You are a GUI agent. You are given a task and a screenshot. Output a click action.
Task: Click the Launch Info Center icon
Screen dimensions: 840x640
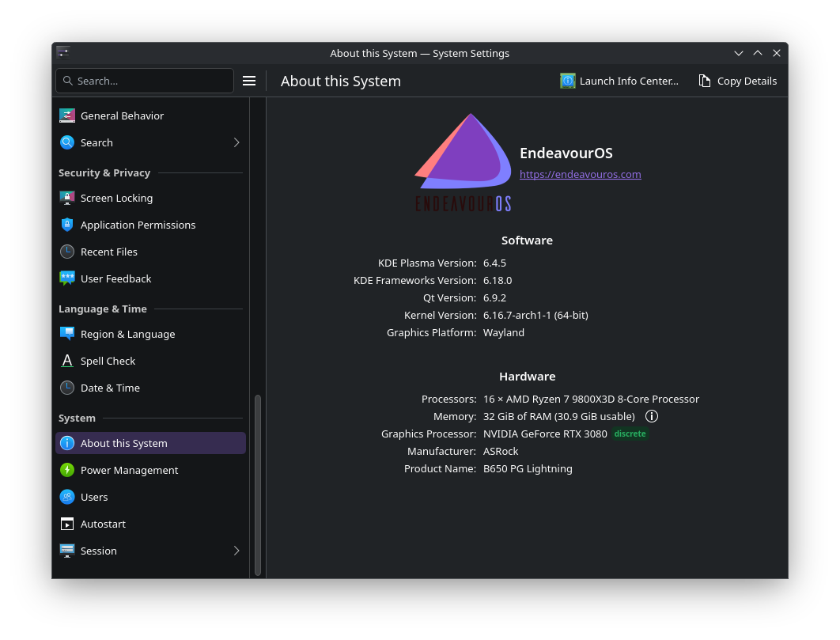pos(567,81)
